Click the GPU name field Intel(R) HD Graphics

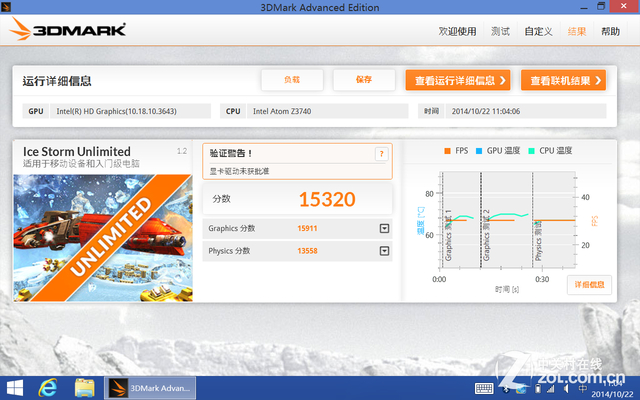(130, 111)
